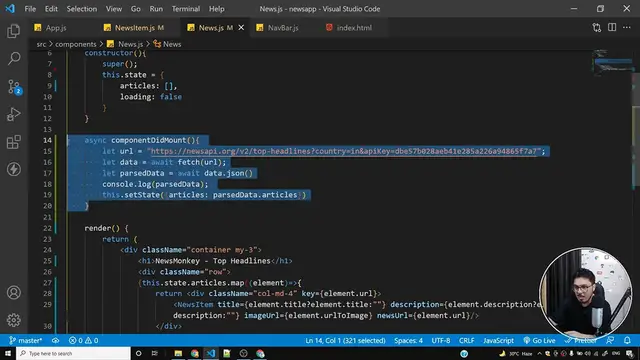
Task: Click the News.js breadcrumb segment
Action: 130,44
